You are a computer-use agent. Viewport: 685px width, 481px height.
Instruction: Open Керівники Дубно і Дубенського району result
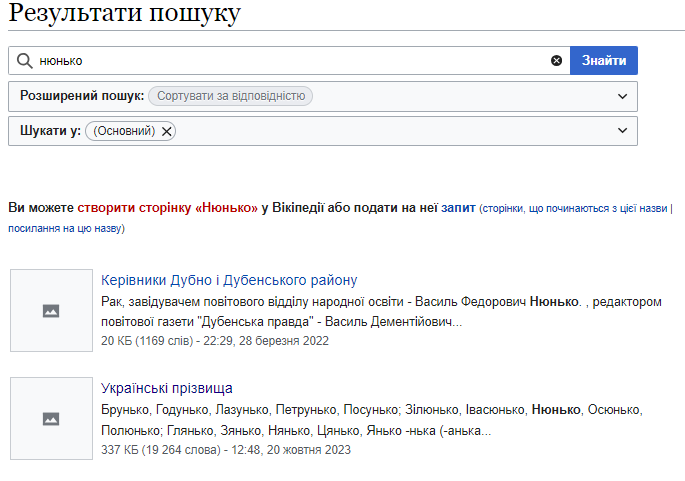click(x=229, y=280)
